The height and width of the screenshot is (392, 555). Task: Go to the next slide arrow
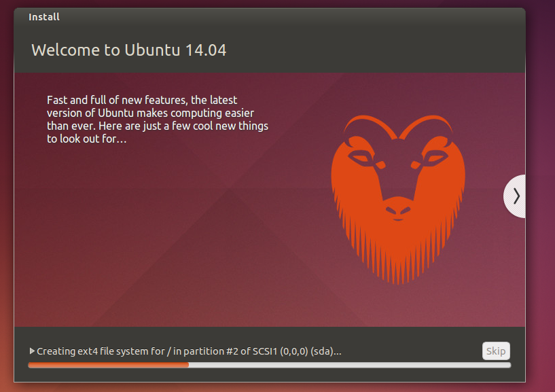point(515,196)
